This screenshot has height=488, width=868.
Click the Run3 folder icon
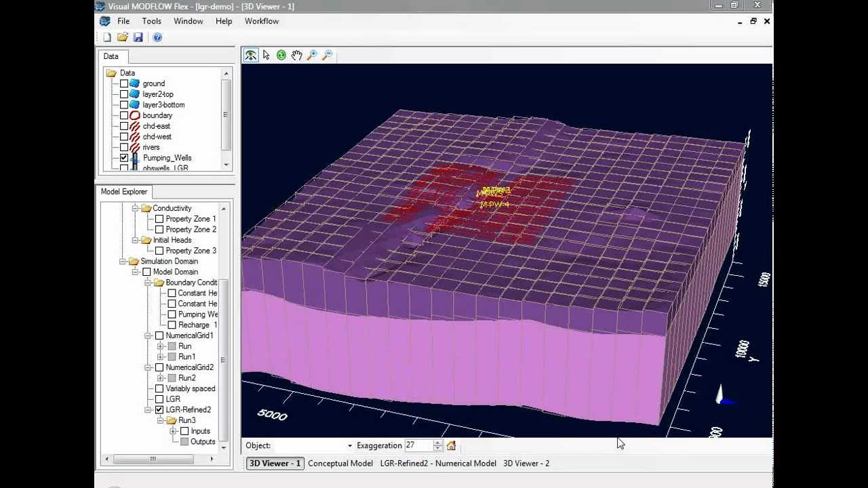172,420
